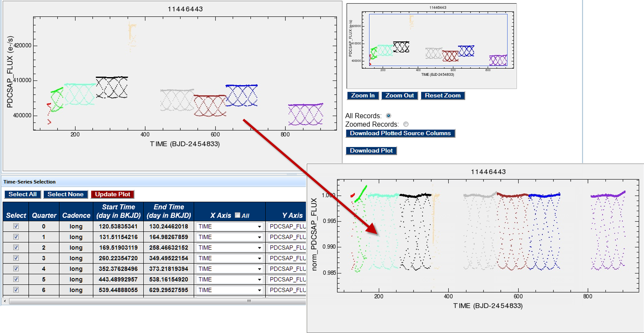Image resolution: width=644 pixels, height=333 pixels.
Task: Click the red Update Plot button
Action: click(113, 194)
